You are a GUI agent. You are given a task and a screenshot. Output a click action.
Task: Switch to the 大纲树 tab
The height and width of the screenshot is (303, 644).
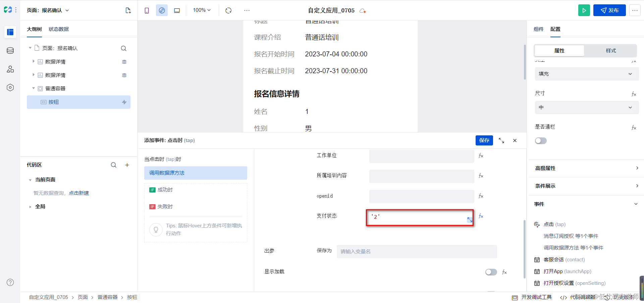coord(34,29)
